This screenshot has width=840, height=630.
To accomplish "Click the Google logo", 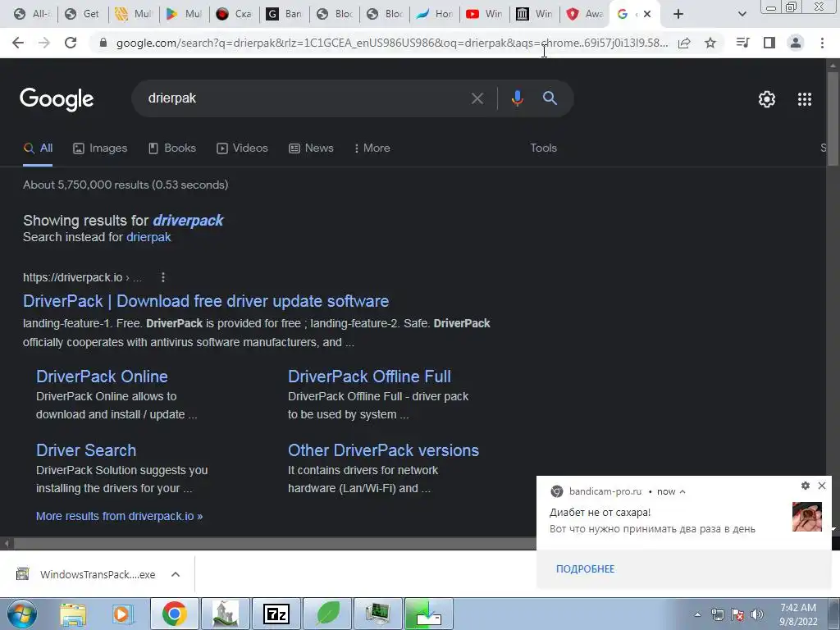I will [x=57, y=99].
